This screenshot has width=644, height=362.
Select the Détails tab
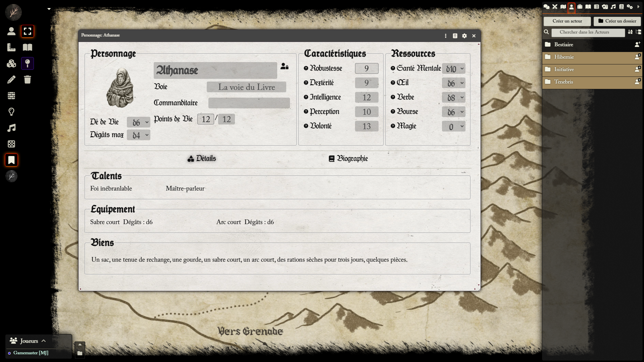pyautogui.click(x=202, y=159)
